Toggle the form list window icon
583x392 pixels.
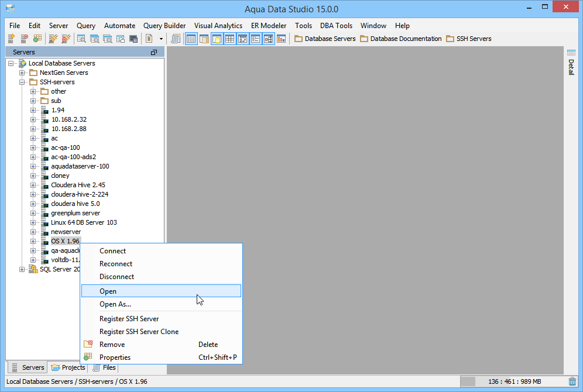255,39
